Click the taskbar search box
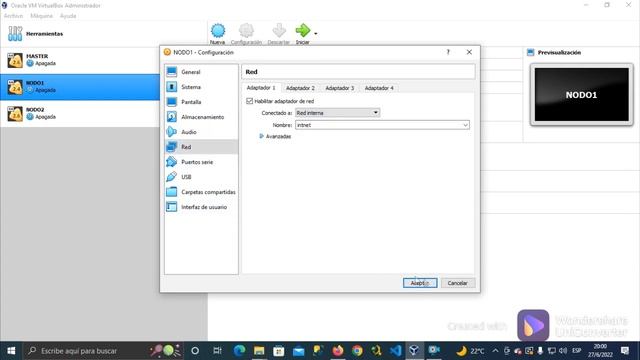Screen dimensions: 640x360 [103, 351]
